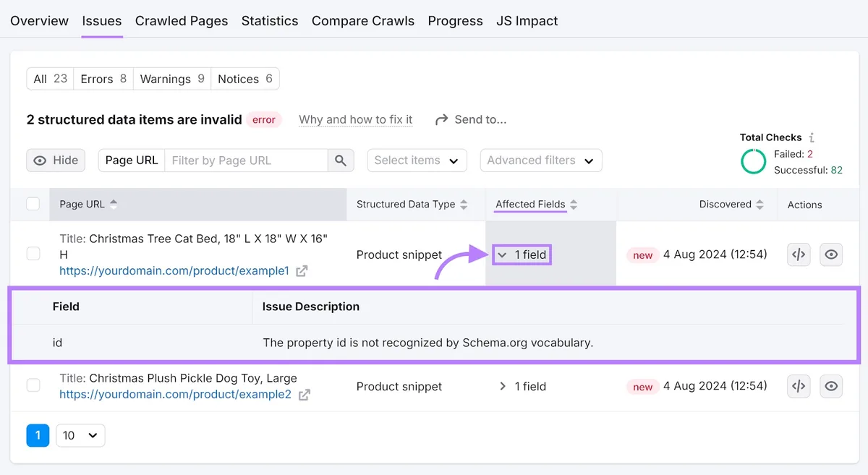Screen dimensions: 868x475
Task: Sort by Affected Fields arrows
Action: pyautogui.click(x=574, y=205)
